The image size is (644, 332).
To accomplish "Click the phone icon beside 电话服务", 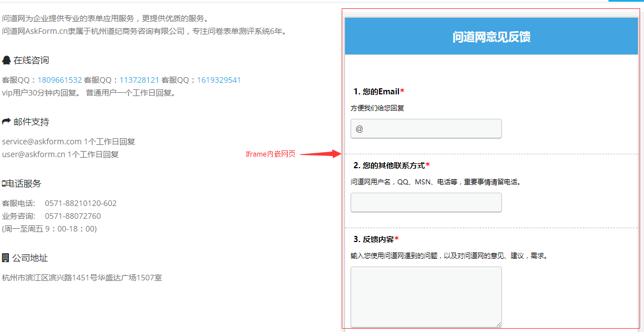I will click(4, 184).
